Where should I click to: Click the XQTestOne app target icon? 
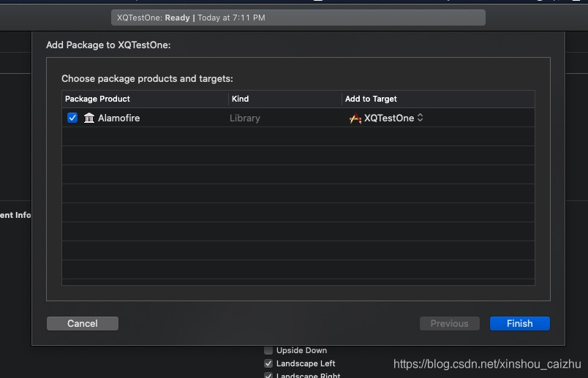[x=355, y=118]
